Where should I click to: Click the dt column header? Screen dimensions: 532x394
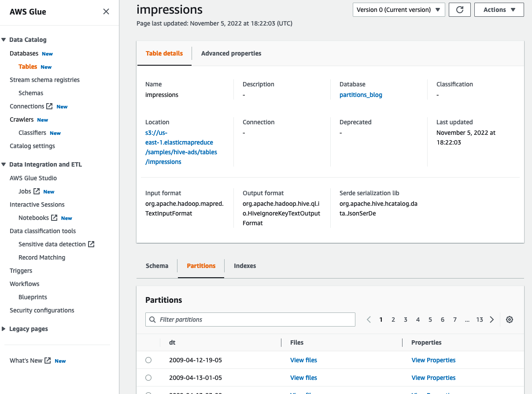point(172,342)
